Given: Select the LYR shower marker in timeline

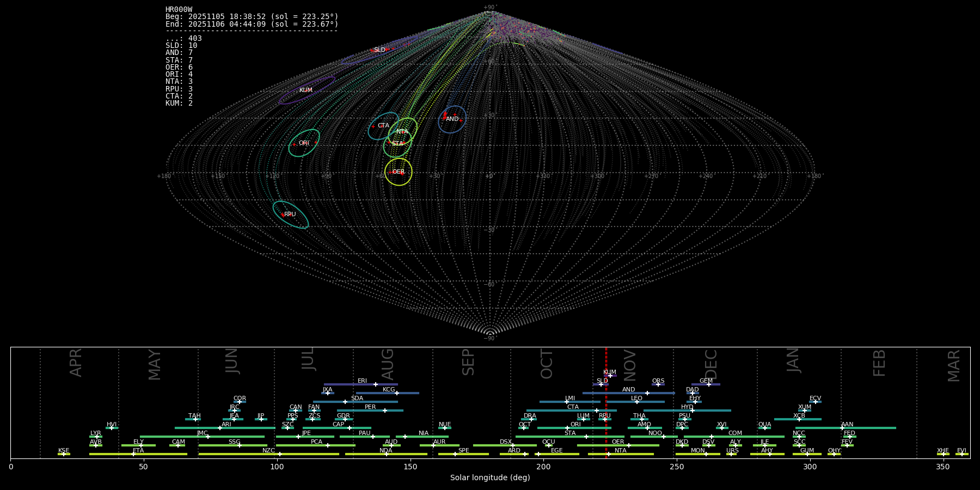Looking at the screenshot, I should (x=97, y=437).
